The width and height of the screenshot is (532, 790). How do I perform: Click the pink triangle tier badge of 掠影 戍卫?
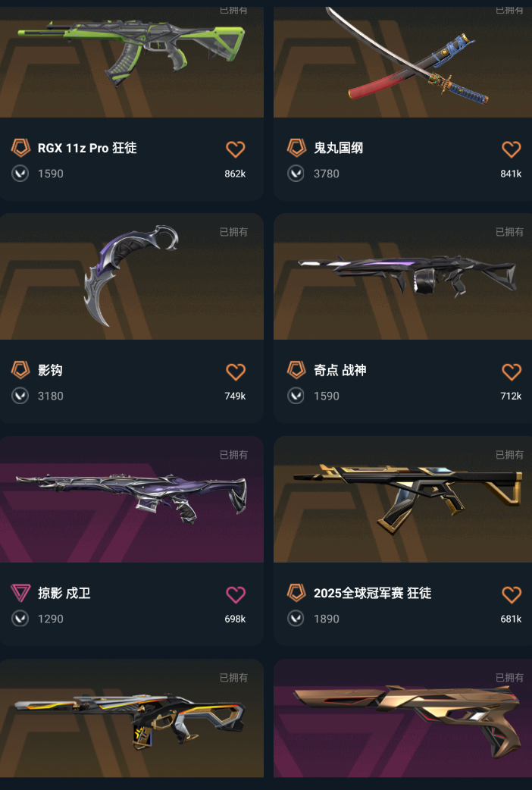pos(20,593)
